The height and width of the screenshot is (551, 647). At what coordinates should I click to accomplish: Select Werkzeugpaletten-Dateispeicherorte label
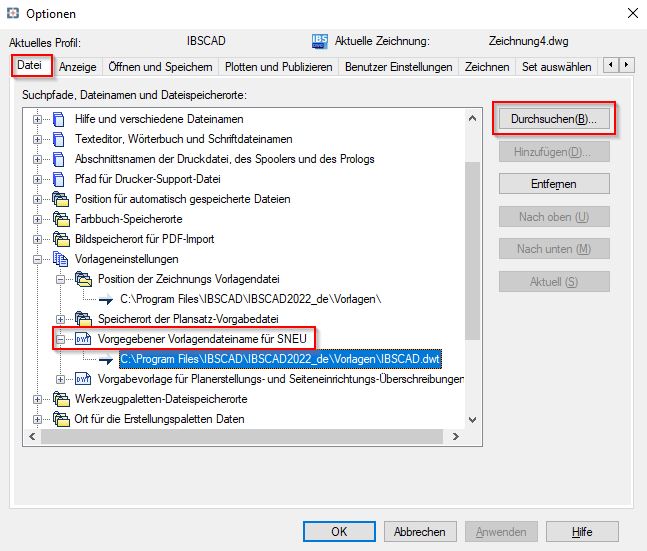pyautogui.click(x=161, y=399)
